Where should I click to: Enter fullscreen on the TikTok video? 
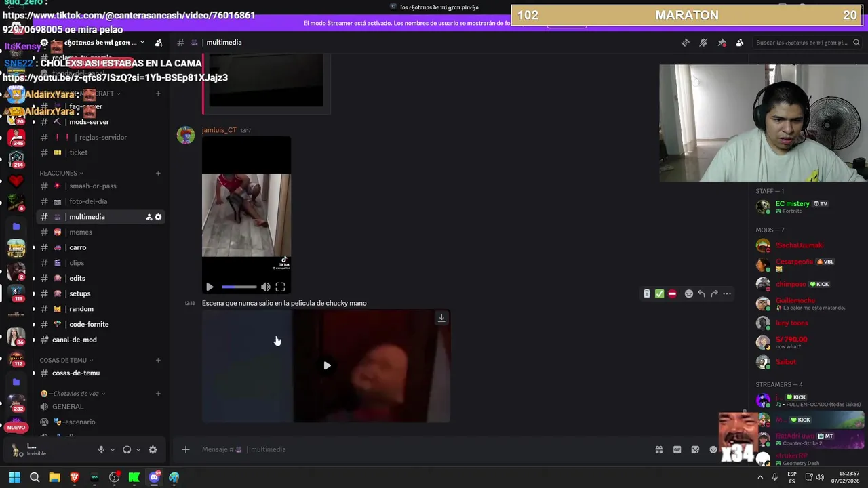(280, 287)
